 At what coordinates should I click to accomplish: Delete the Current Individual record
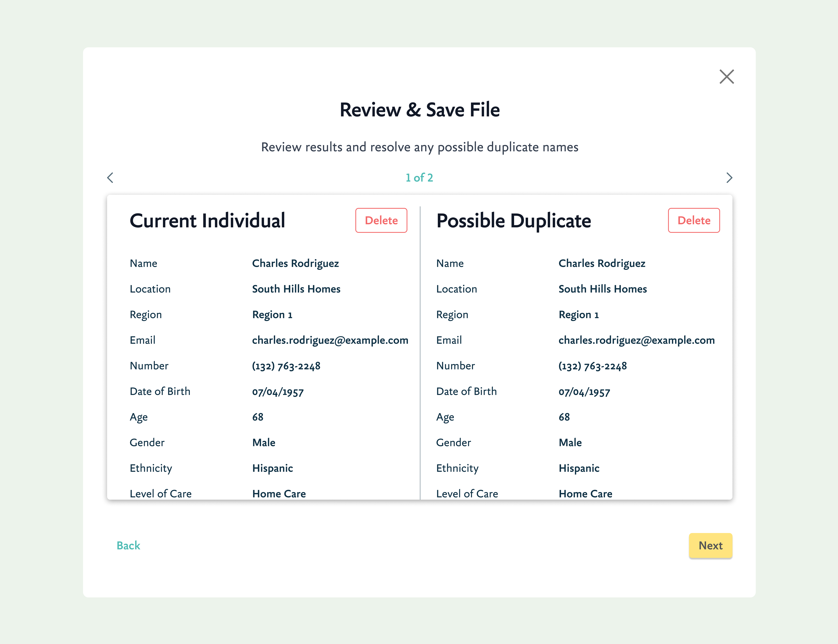click(381, 220)
